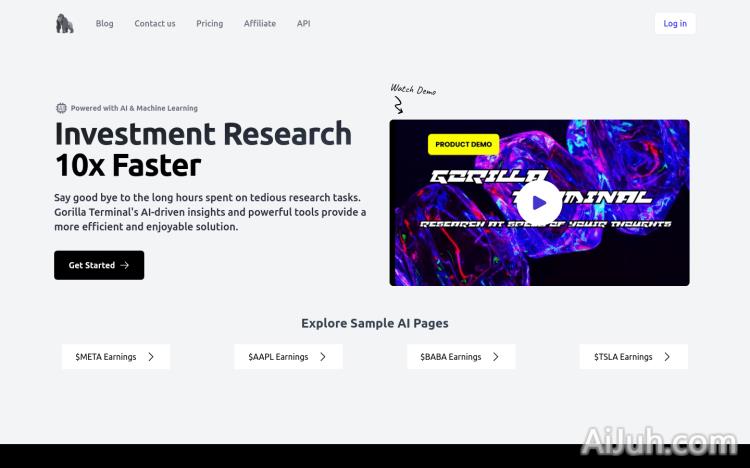
Task: Go to Contact us page
Action: coord(155,24)
